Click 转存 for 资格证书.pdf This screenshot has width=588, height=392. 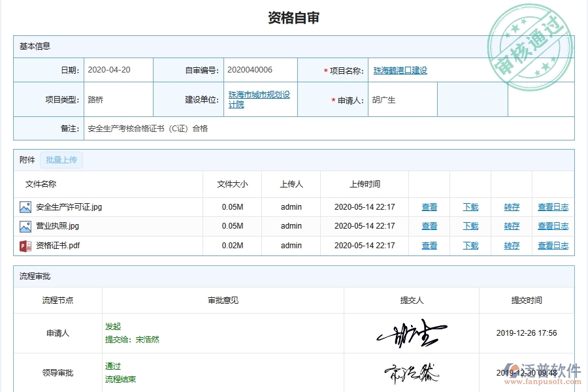pyautogui.click(x=511, y=246)
